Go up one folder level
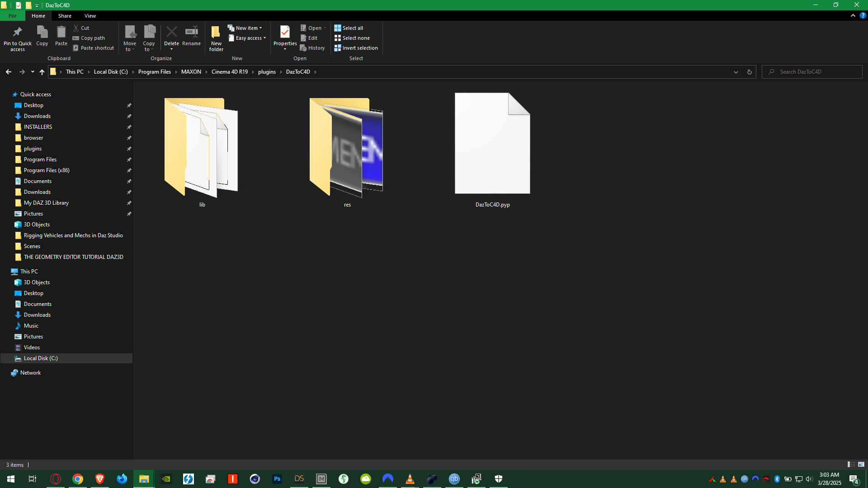 [x=42, y=72]
